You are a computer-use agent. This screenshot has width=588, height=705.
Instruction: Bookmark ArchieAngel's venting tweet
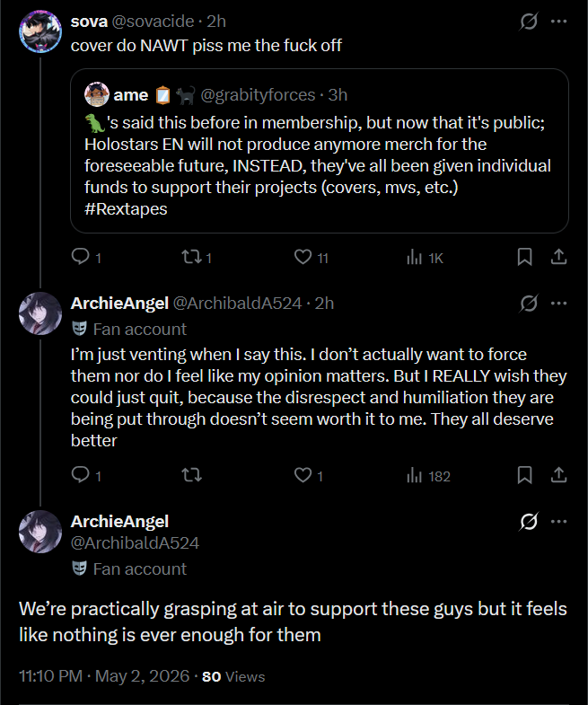pyautogui.click(x=524, y=475)
